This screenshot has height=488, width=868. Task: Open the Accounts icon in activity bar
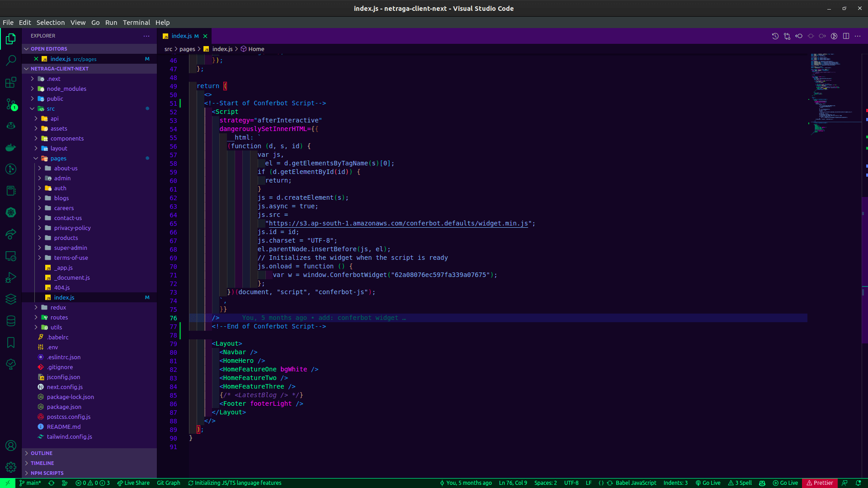point(11,446)
